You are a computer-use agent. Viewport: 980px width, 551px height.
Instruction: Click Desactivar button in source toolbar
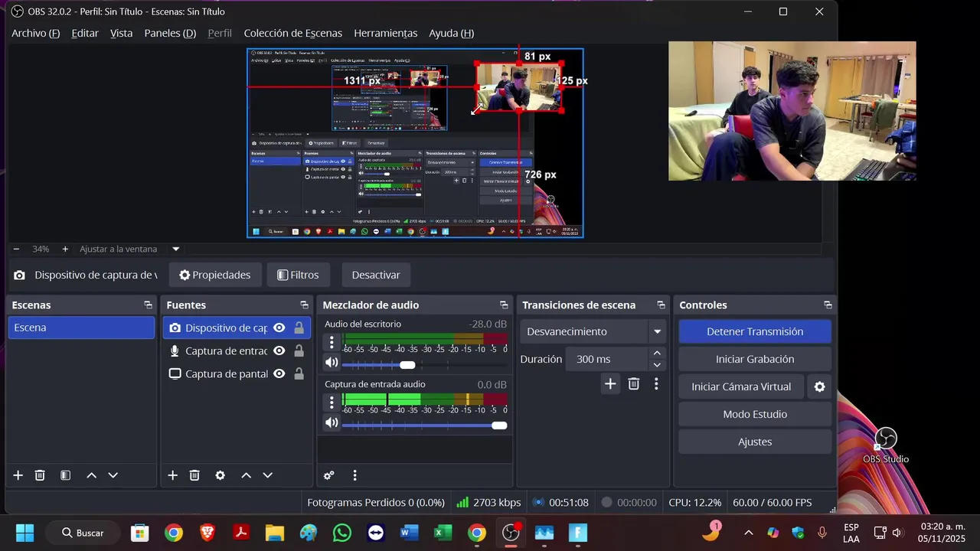[x=376, y=275]
